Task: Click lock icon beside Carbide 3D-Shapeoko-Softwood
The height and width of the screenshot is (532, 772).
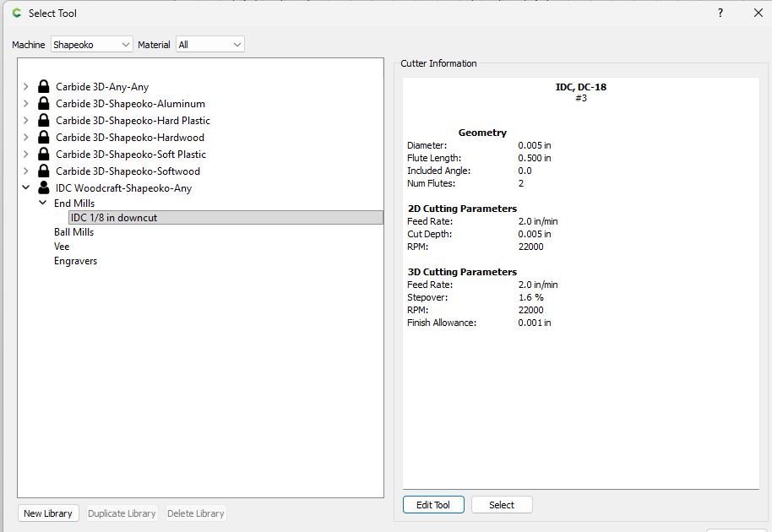Action: (x=44, y=171)
